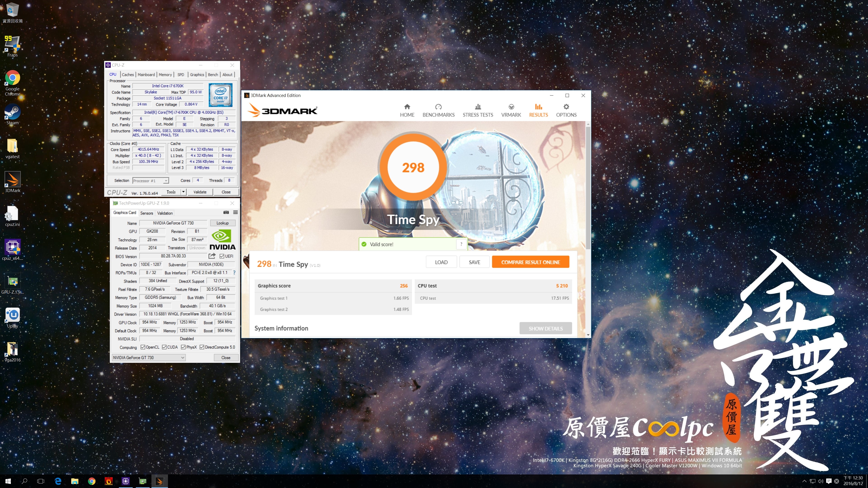Image resolution: width=868 pixels, height=488 pixels.
Task: Select the GPU-Z 1.9 desktop icon
Action: point(12,284)
